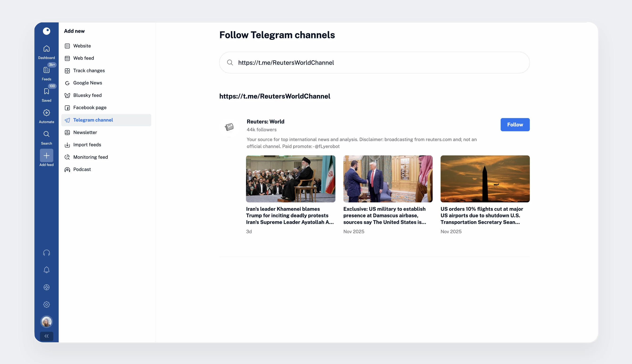632x364 pixels.
Task: Open settings gear in sidebar
Action: click(x=46, y=305)
